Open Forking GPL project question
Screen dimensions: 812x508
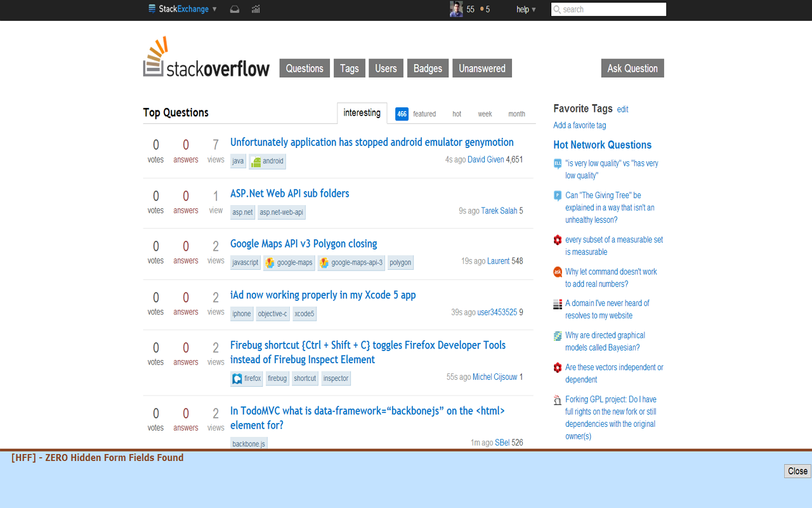611,418
